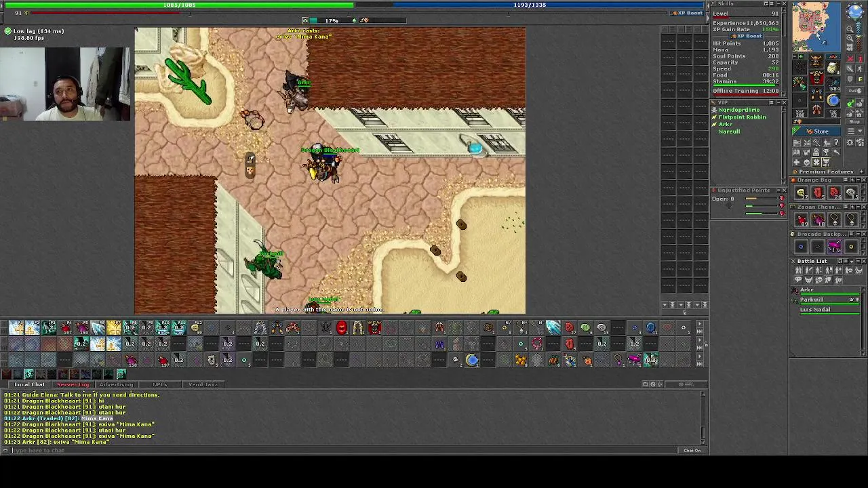Open the backpack equipment slot
868x488 pixels.
tap(832, 68)
